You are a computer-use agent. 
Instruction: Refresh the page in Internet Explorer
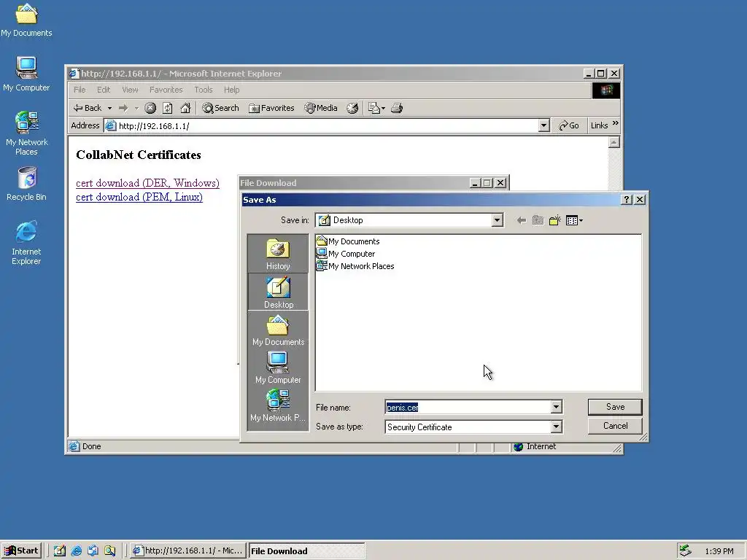click(168, 108)
